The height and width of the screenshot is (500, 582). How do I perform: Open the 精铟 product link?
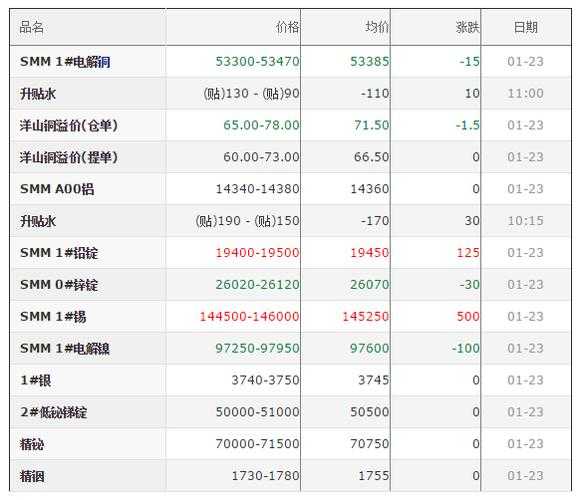pos(32,476)
